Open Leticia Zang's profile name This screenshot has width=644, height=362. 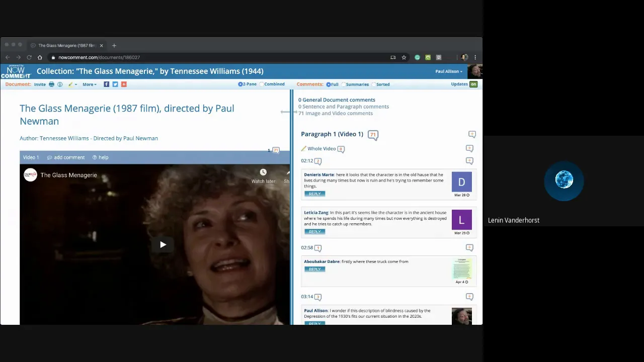tap(316, 213)
